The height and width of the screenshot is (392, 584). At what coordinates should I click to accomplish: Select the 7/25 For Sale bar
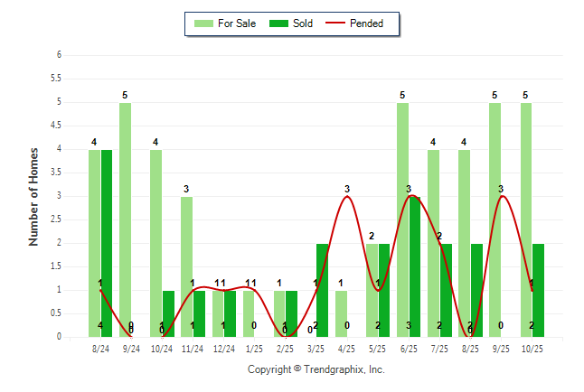point(433,243)
